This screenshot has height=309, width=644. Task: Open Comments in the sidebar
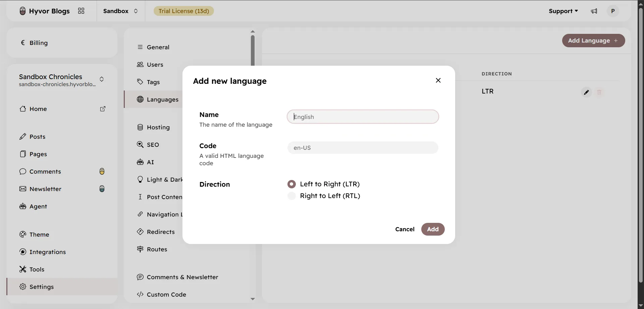[62, 172]
